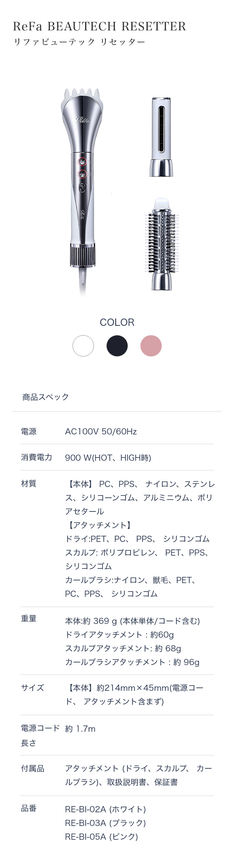Select the pink color swatch
The width and height of the screenshot is (234, 868).
pos(151,346)
